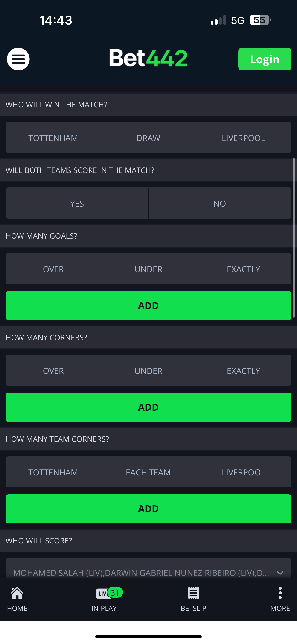Select LIVERPOOL to win the match
297x644 pixels.
pos(244,138)
